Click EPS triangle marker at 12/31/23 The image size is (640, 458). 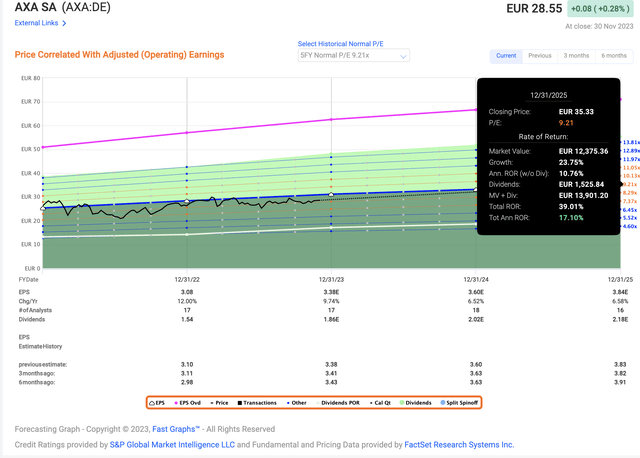point(331,194)
